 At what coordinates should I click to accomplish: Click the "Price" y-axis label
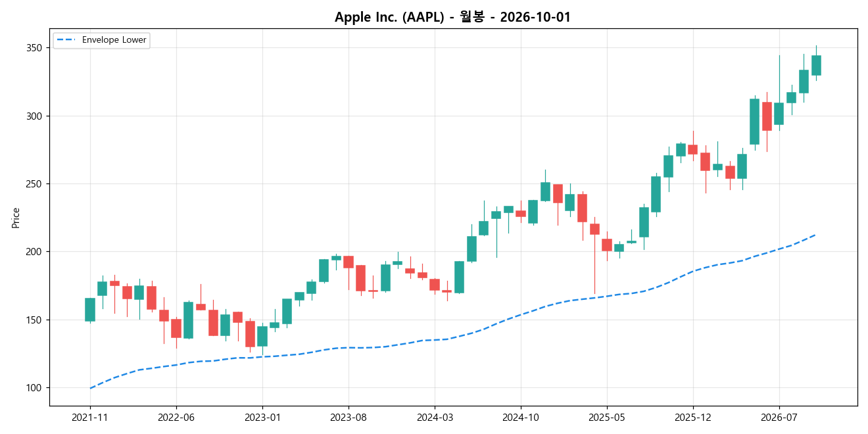coord(16,218)
